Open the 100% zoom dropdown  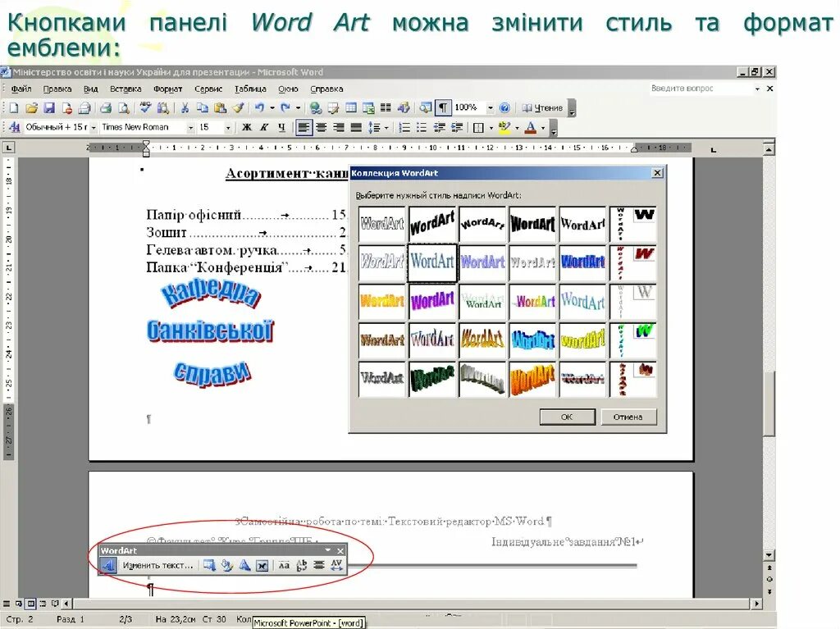click(x=491, y=107)
